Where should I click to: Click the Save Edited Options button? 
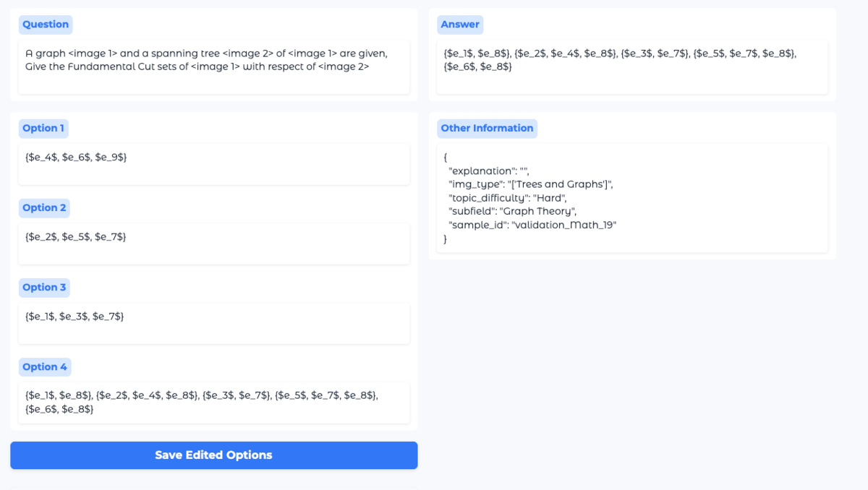[213, 455]
